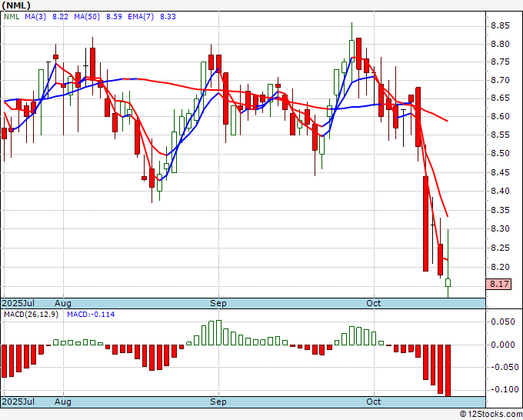Click the 8.70 price axis label

tap(500, 81)
